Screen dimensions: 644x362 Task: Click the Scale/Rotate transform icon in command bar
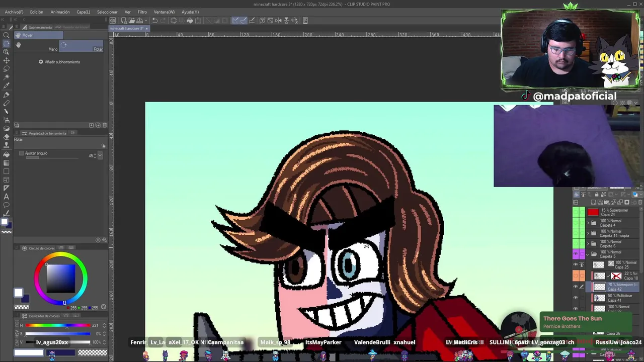(x=198, y=21)
